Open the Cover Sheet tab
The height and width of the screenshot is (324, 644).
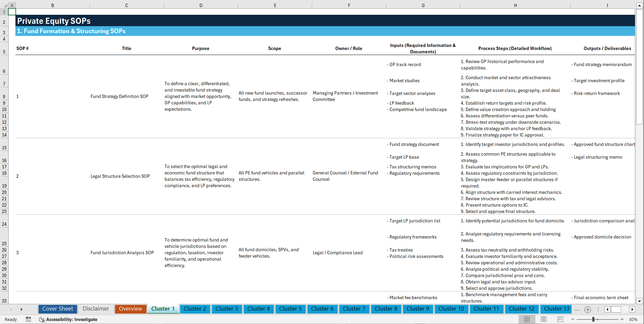click(x=57, y=309)
